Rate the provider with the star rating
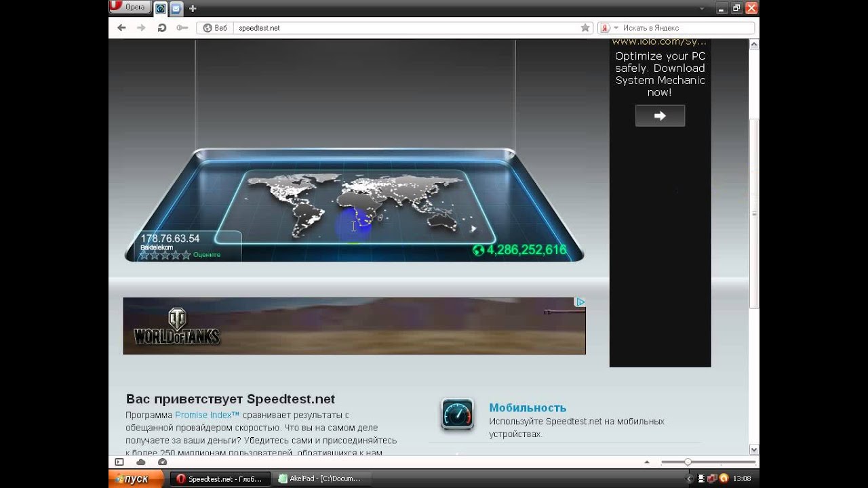This screenshot has height=488, width=868. tap(165, 255)
